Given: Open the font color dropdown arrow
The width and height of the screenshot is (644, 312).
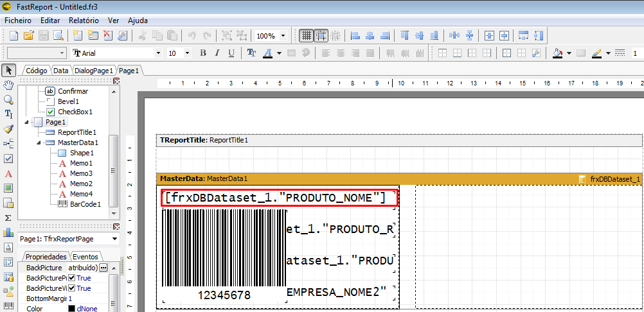Looking at the screenshot, I should coord(280,53).
